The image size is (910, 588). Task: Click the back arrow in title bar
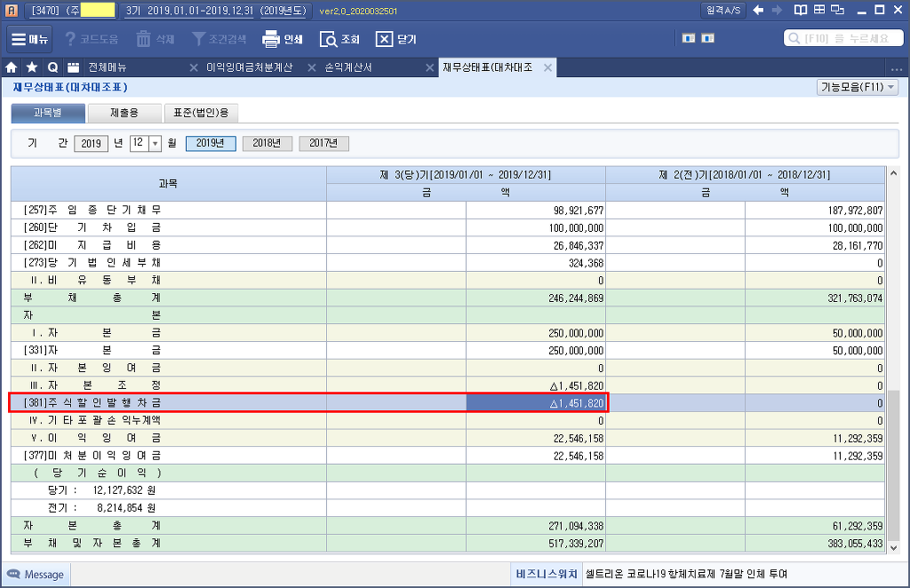click(x=758, y=11)
